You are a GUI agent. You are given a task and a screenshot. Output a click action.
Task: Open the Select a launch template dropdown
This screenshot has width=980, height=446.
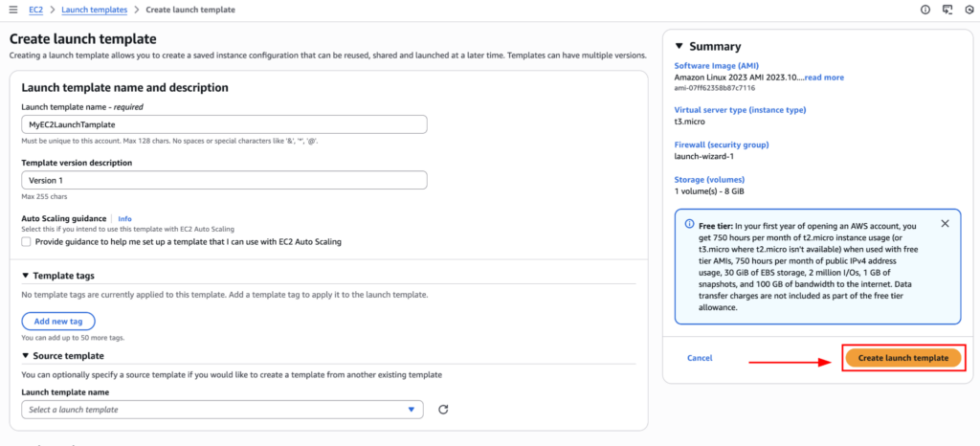[221, 410]
